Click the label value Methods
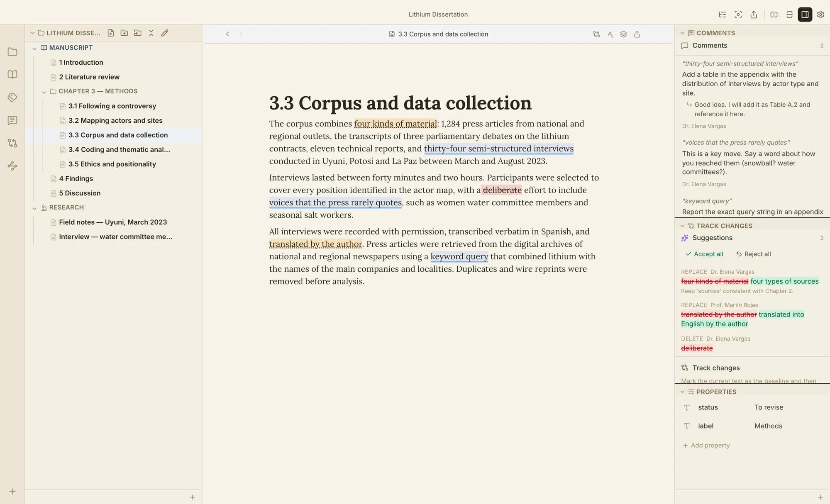 768,426
